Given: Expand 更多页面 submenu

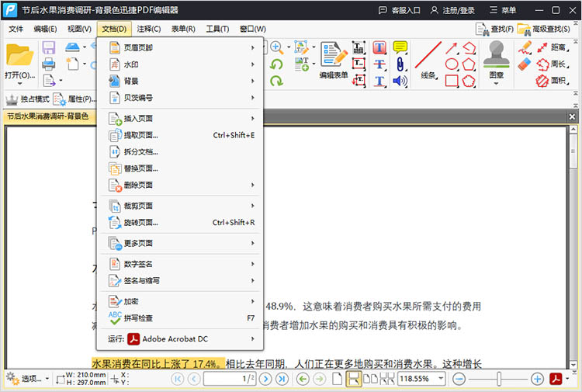Looking at the screenshot, I should 180,243.
